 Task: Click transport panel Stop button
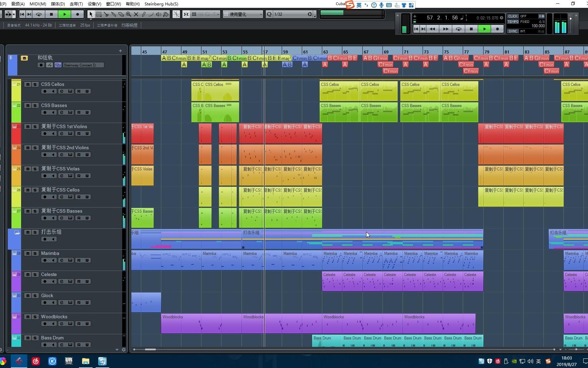click(x=471, y=29)
